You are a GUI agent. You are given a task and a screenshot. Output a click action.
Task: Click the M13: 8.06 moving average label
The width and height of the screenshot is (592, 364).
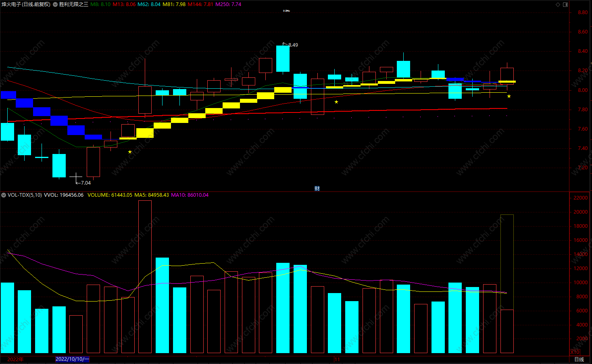[x=124, y=4]
